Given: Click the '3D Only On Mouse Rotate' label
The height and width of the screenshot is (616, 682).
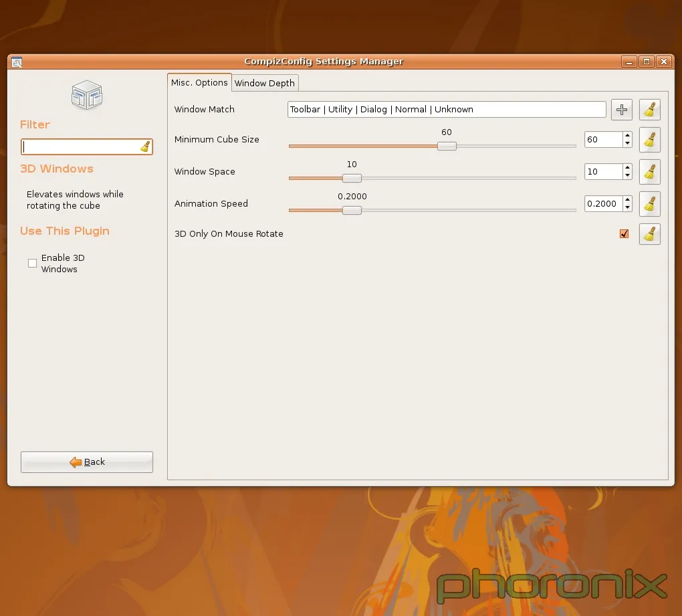Looking at the screenshot, I should tap(229, 234).
